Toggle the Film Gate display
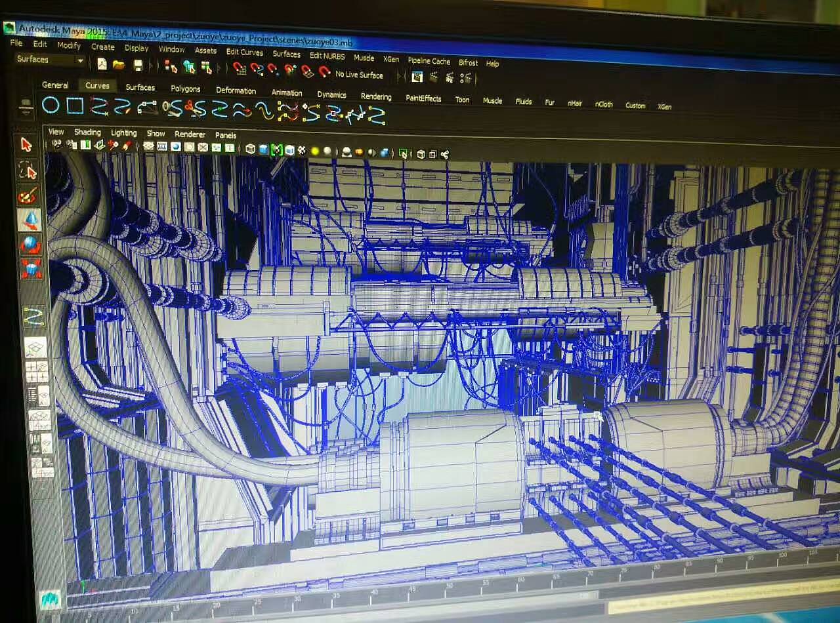840x623 pixels. tap(162, 147)
